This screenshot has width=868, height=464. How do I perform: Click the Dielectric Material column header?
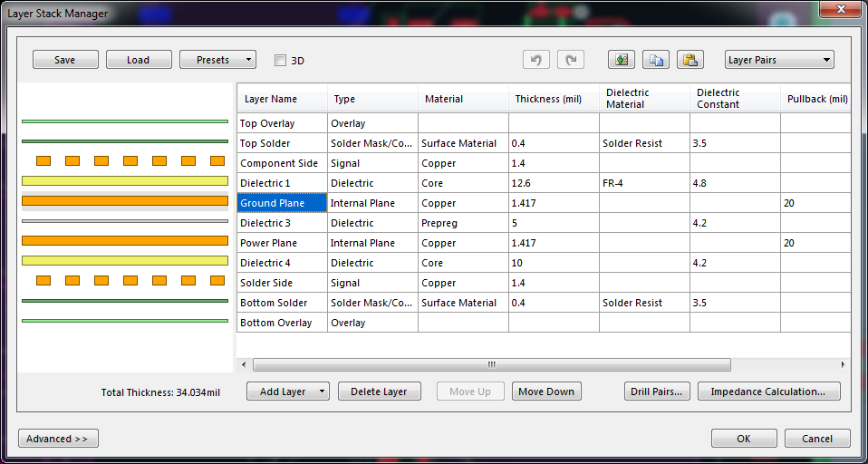coord(644,99)
